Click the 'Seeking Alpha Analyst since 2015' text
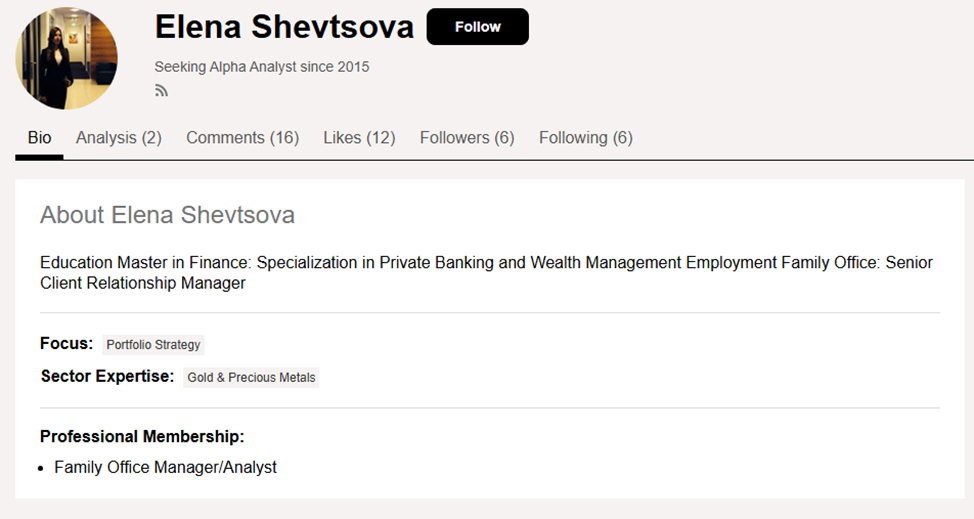Image resolution: width=974 pixels, height=519 pixels. click(262, 67)
